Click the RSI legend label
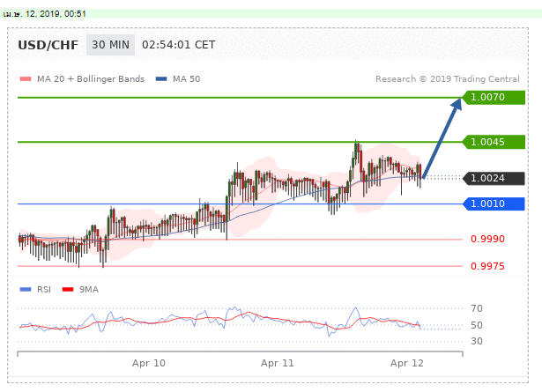 44,290
